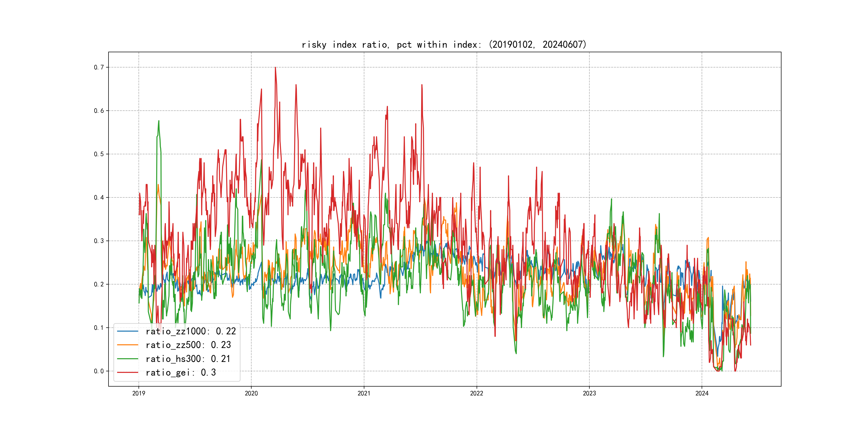Click the 0.5 y-axis tick label
This screenshot has height=434, width=868.
click(99, 154)
